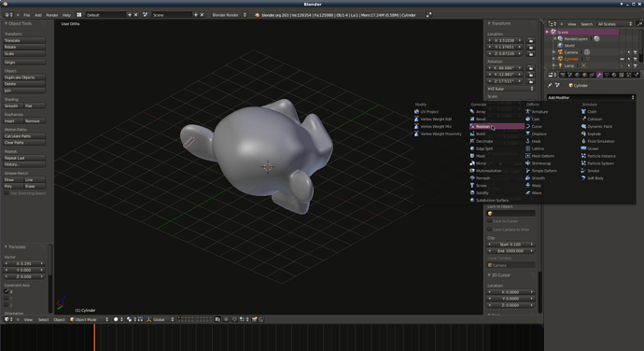Image resolution: width=644 pixels, height=351 pixels.
Task: Click the UV Project modifier icon
Action: click(416, 112)
